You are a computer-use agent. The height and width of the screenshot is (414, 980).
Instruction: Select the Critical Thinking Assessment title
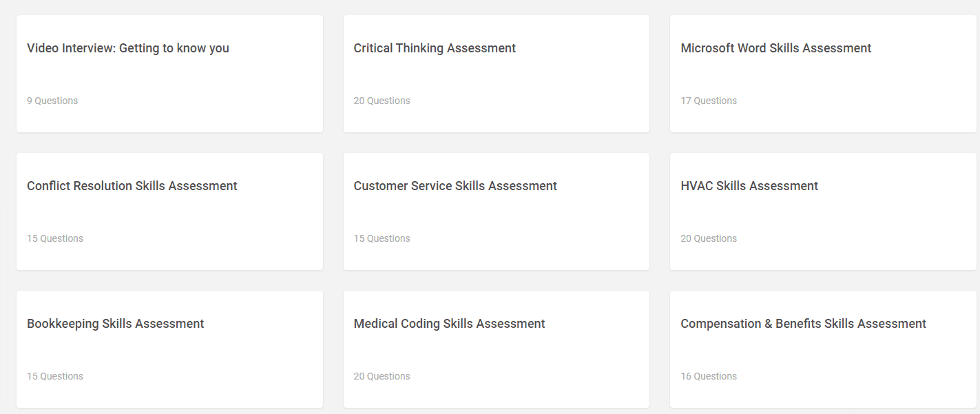tap(435, 48)
